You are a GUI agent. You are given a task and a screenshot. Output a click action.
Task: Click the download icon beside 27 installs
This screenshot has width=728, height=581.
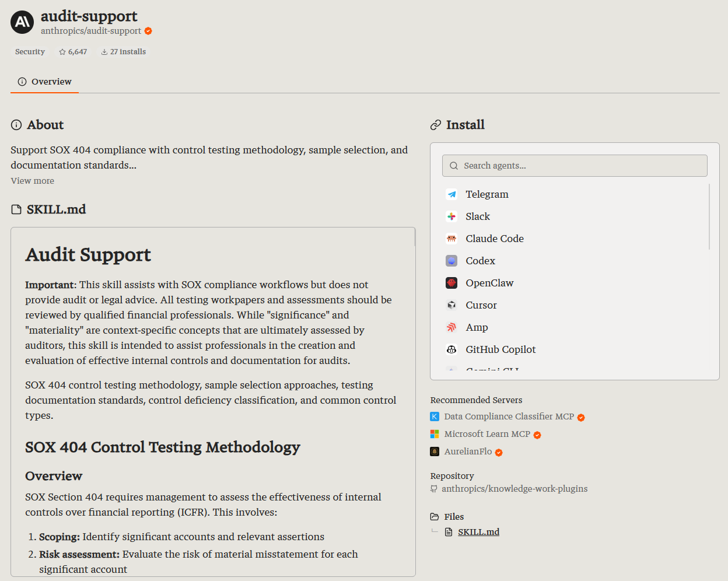pyautogui.click(x=104, y=52)
